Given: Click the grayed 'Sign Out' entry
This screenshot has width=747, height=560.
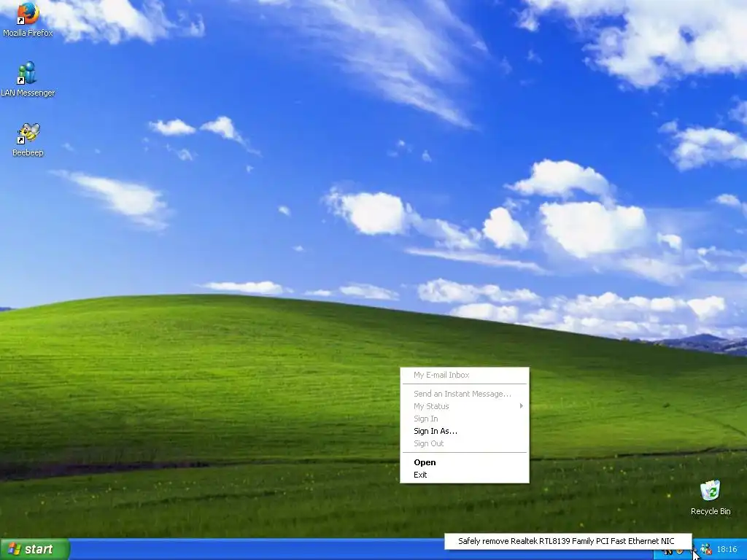Looking at the screenshot, I should coord(465,443).
